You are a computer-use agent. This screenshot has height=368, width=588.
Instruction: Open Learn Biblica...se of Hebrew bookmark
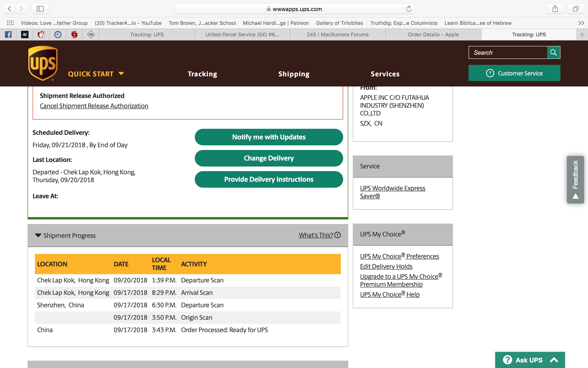(478, 23)
